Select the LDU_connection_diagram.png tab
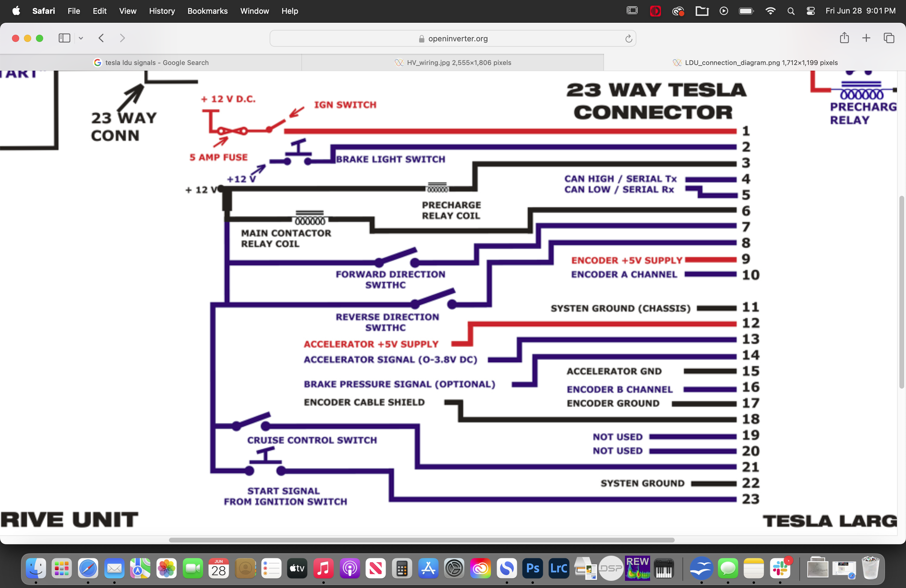Viewport: 906px width, 588px height. pos(755,62)
